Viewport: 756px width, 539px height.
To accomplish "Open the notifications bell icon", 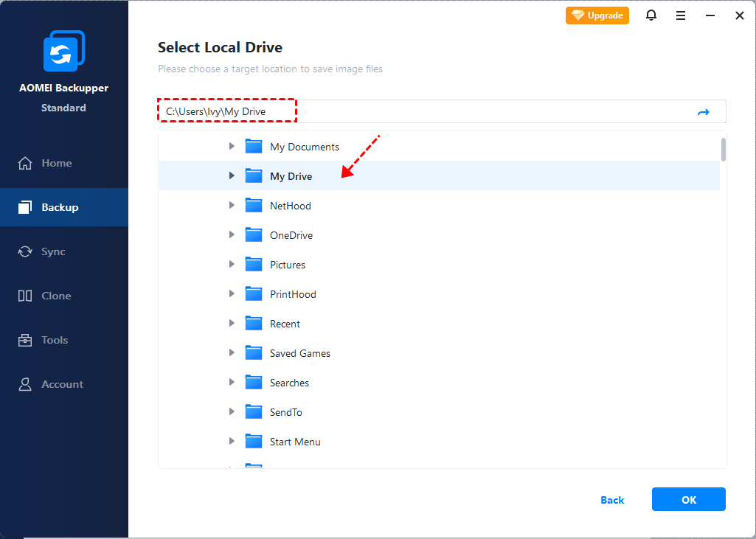I will tap(651, 15).
